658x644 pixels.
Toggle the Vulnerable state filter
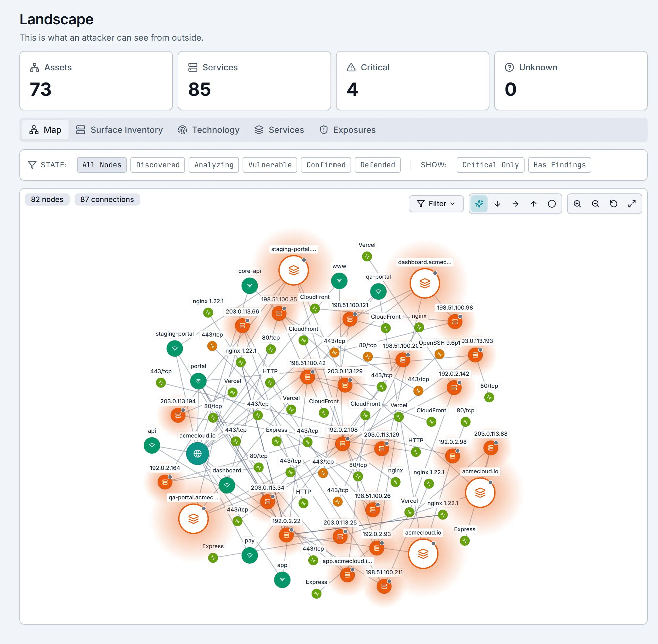[x=270, y=165]
